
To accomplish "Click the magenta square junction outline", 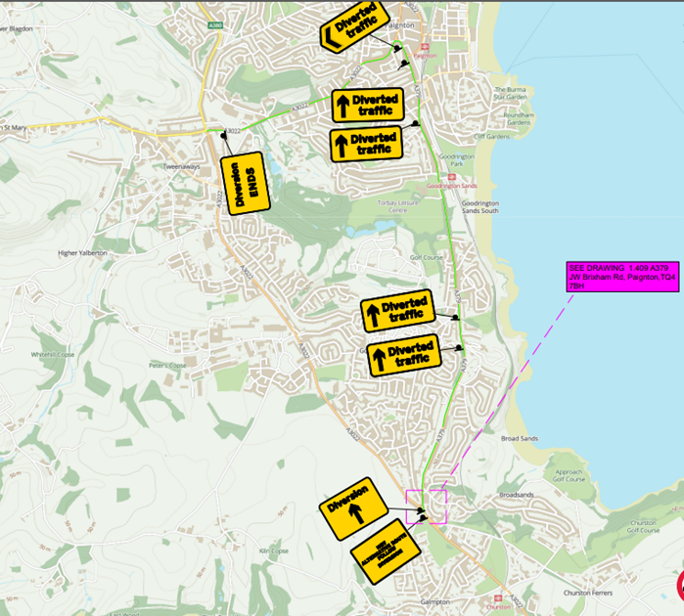I will pyautogui.click(x=427, y=506).
